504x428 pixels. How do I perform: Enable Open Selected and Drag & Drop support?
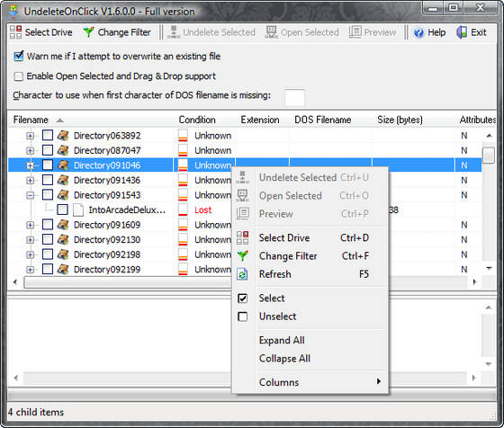19,76
